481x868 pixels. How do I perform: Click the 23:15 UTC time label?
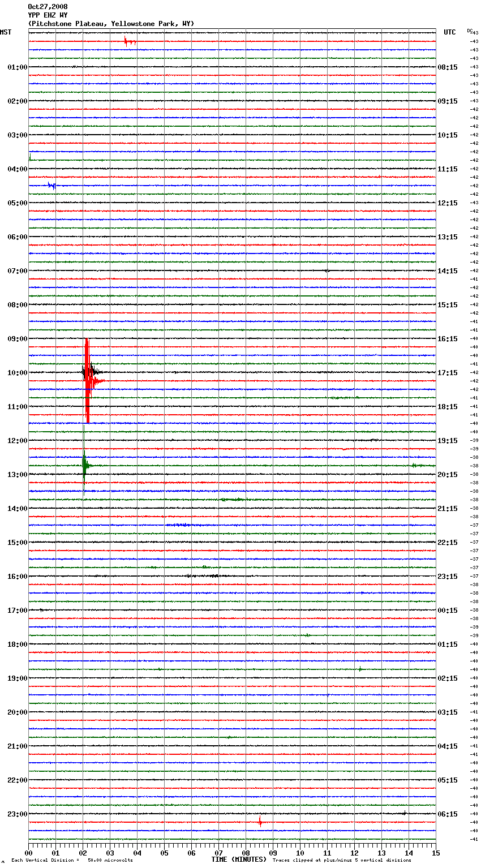point(448,577)
